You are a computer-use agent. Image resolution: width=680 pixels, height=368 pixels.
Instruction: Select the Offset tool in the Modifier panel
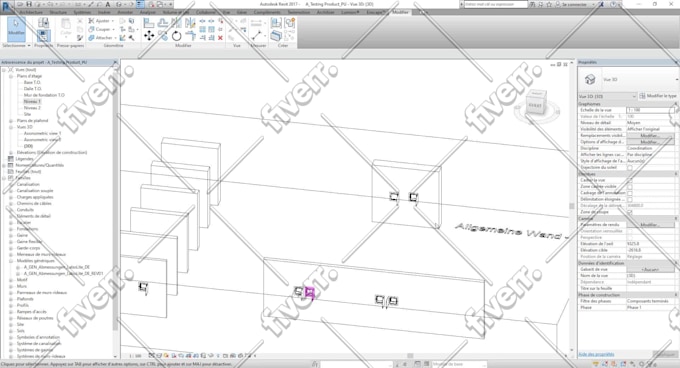click(163, 23)
